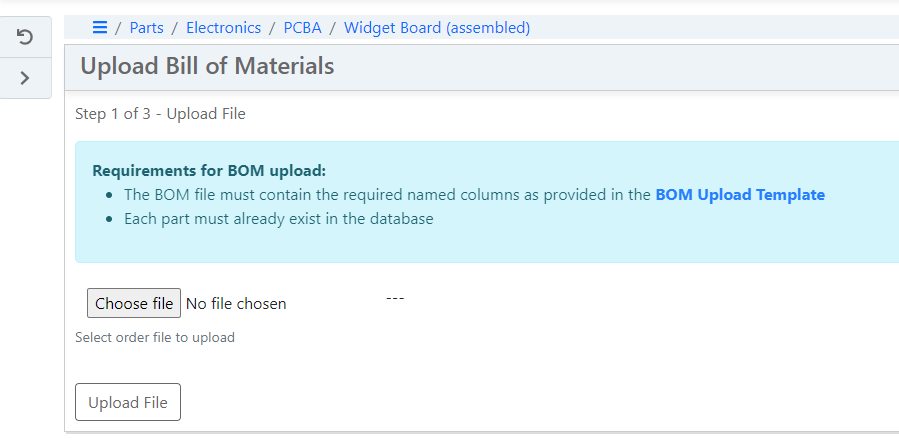The width and height of the screenshot is (899, 442).
Task: Go to the Parts breadcrumb
Action: 146,28
